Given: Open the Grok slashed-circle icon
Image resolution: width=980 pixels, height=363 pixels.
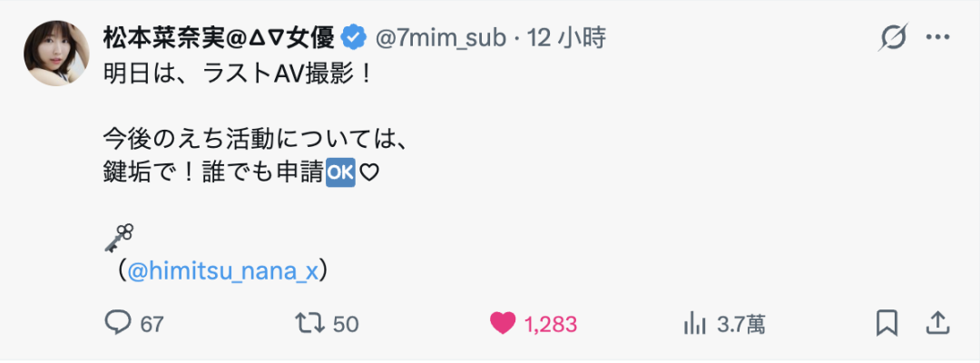Looking at the screenshot, I should (894, 38).
